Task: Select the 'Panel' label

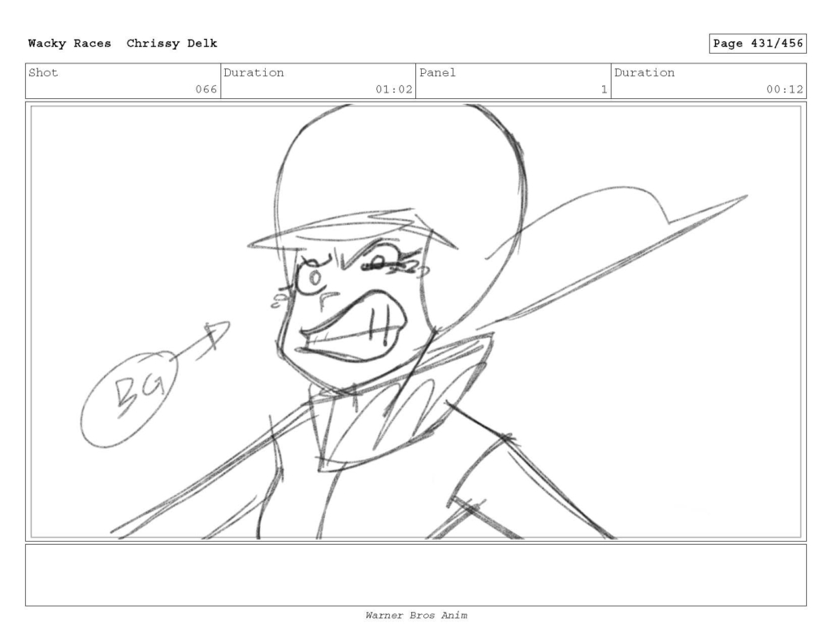Action: [437, 72]
